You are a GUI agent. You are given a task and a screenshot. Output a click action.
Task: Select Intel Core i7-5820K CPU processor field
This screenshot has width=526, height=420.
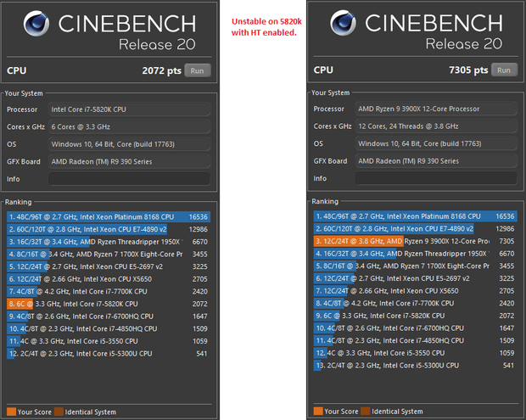(x=130, y=109)
